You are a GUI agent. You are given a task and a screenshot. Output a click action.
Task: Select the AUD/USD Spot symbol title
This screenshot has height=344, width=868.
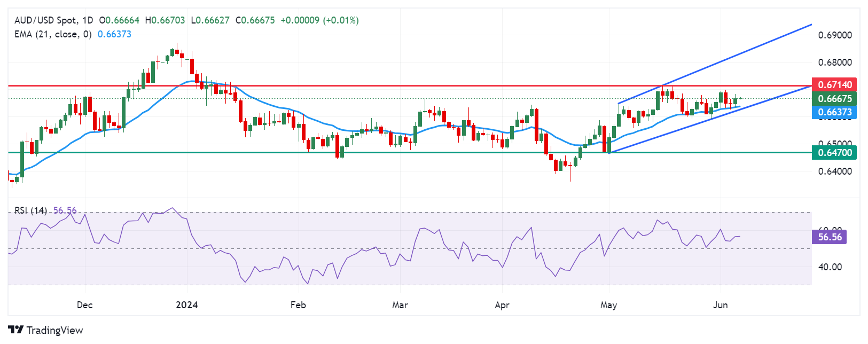(x=46, y=20)
